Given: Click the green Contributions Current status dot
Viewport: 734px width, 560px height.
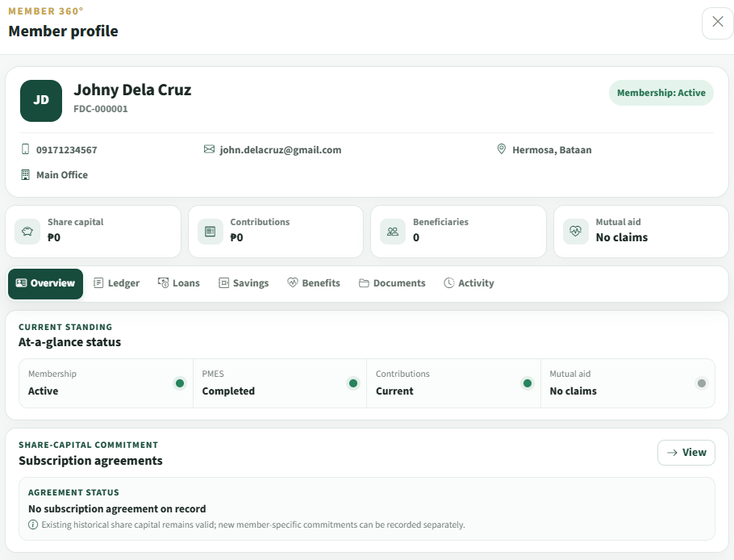Looking at the screenshot, I should pyautogui.click(x=528, y=383).
